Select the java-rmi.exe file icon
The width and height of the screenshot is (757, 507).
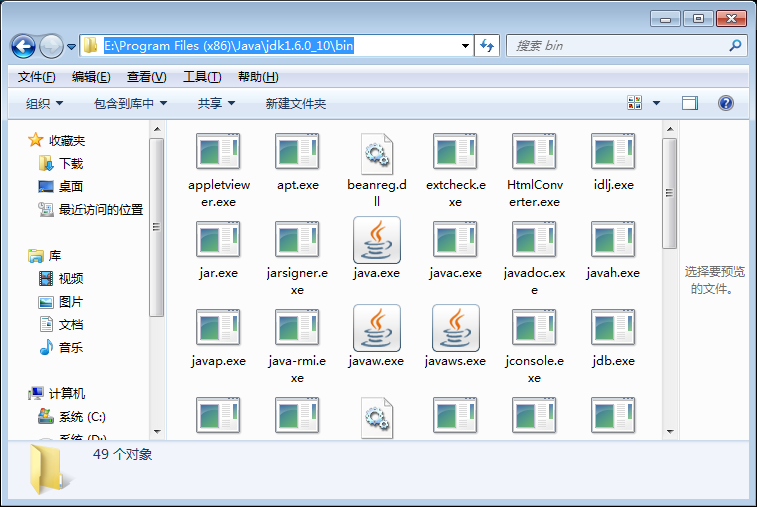point(297,328)
